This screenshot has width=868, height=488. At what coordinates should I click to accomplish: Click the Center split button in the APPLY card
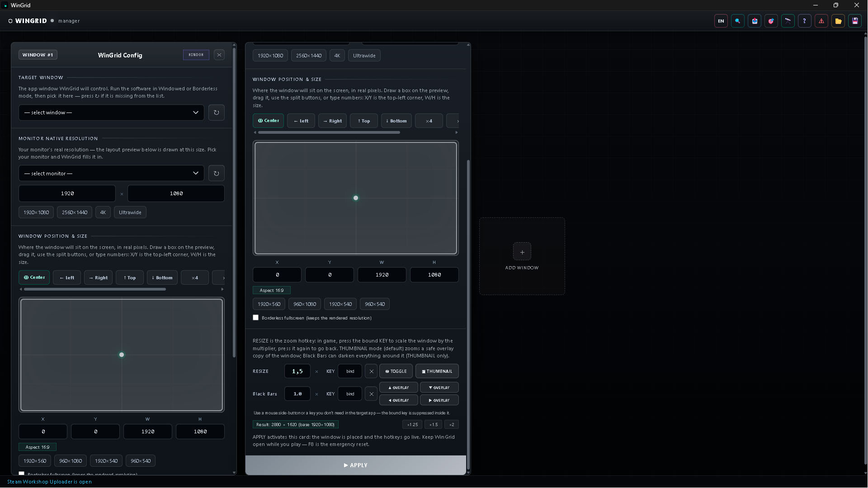coord(268,121)
